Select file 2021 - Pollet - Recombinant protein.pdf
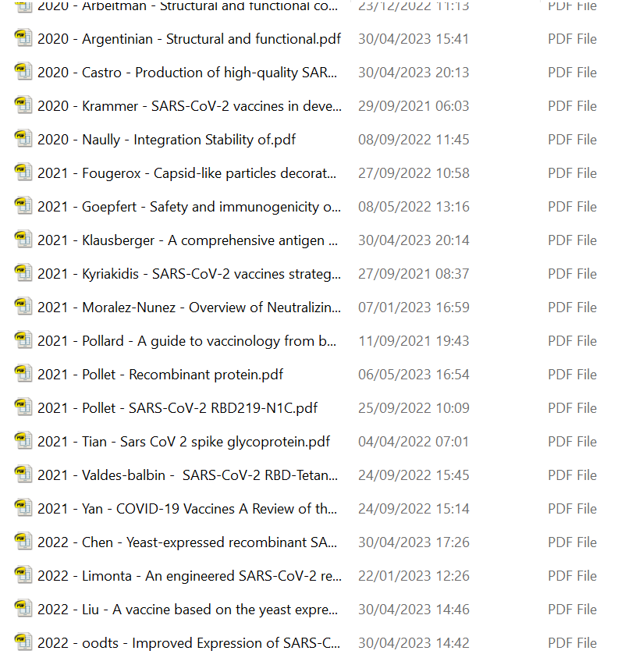 point(160,375)
